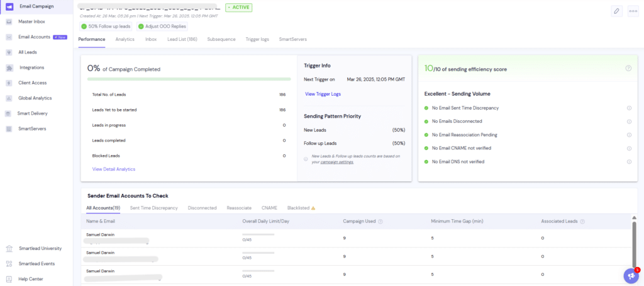
Task: Click the info icon beside the New Leads note
Action: [x=306, y=159]
